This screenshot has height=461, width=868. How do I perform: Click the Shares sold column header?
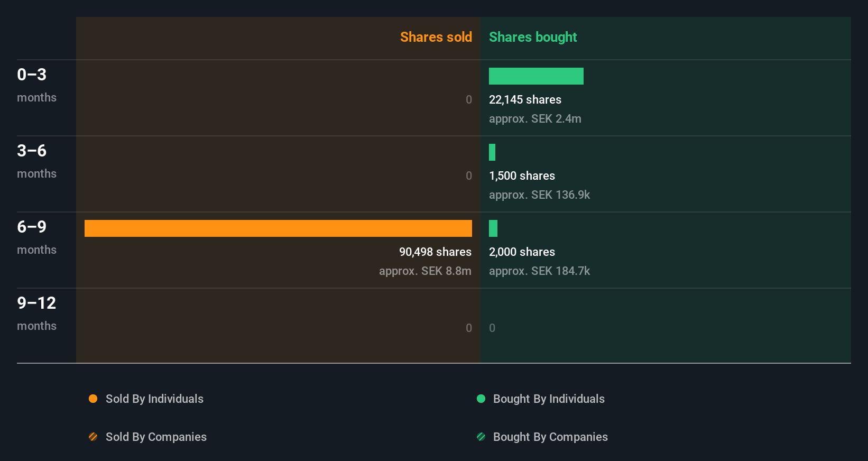click(x=436, y=37)
